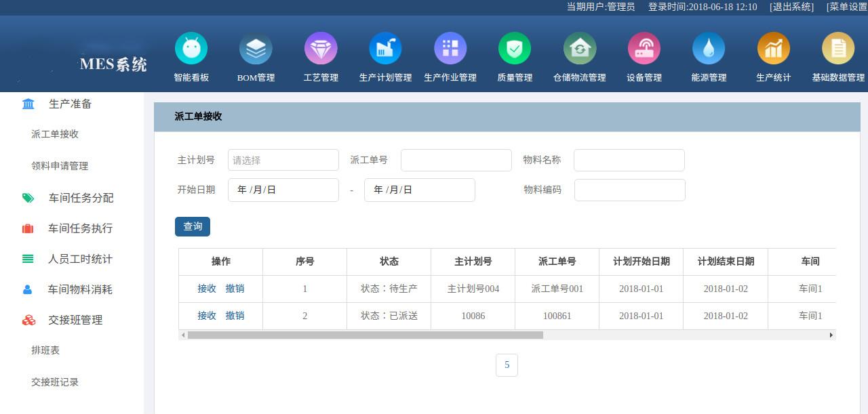
Task: Open the end date 年/月/日 picker
Action: (419, 190)
